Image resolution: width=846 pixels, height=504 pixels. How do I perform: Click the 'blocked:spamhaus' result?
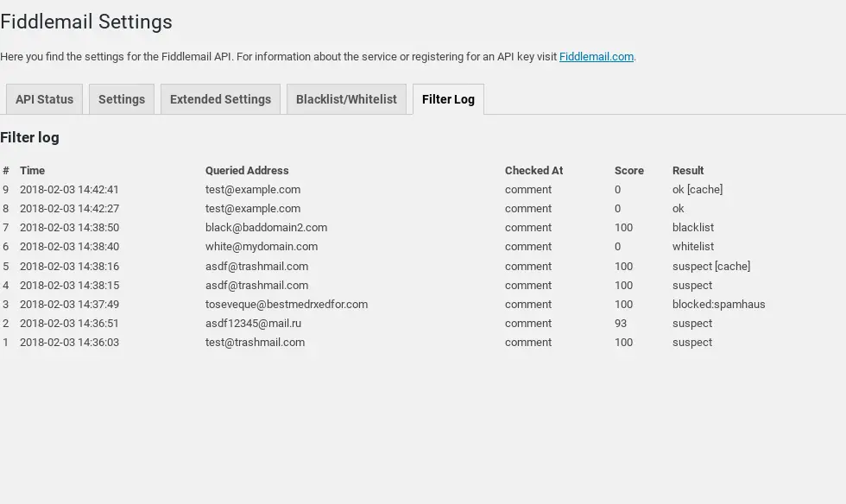click(718, 305)
